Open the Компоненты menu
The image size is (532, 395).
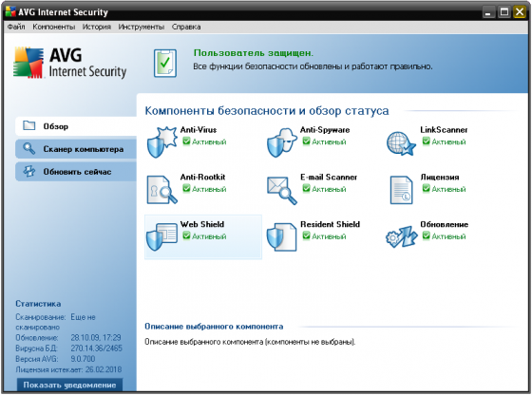[53, 27]
